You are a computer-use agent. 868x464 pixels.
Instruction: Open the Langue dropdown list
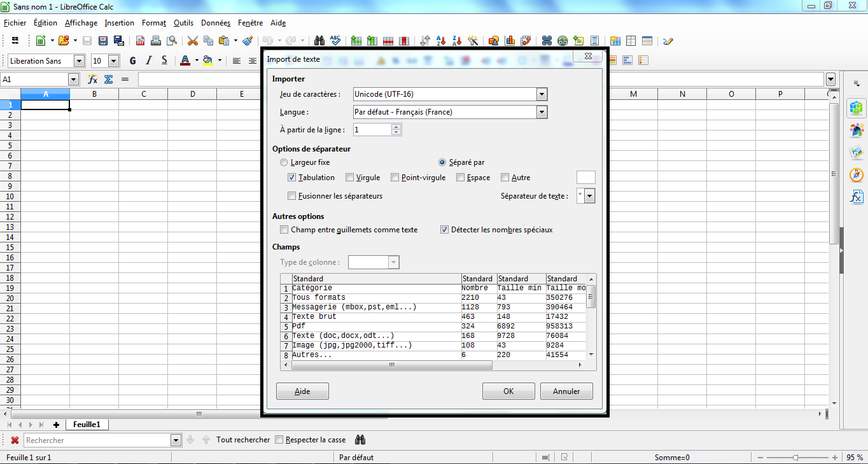(542, 112)
